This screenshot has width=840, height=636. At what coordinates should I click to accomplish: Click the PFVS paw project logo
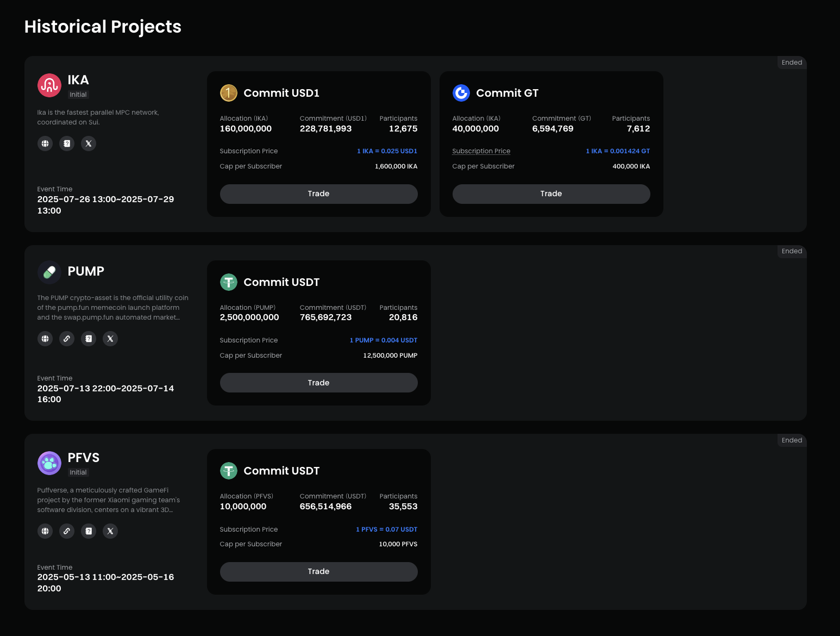(x=49, y=463)
